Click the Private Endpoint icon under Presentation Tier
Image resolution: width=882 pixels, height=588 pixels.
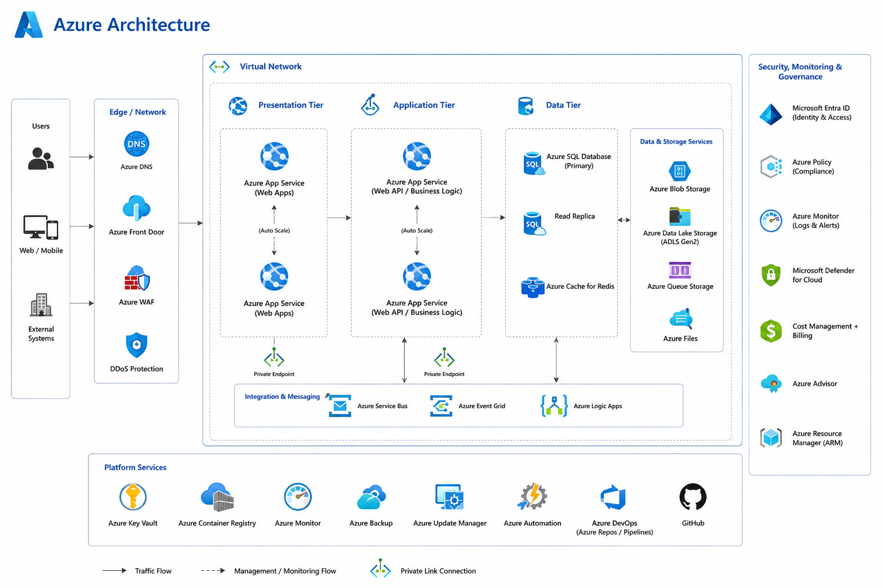click(274, 358)
